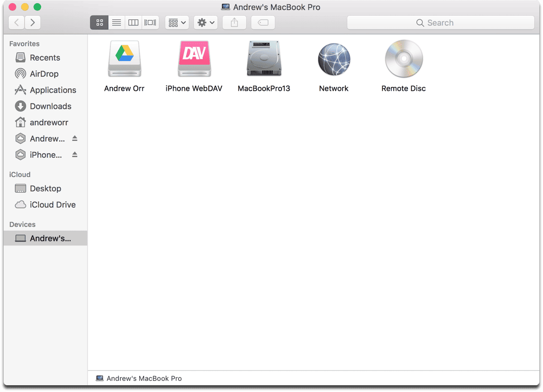Image resolution: width=543 pixels, height=392 pixels.
Task: Click the Remote Disc label text
Action: click(x=404, y=89)
